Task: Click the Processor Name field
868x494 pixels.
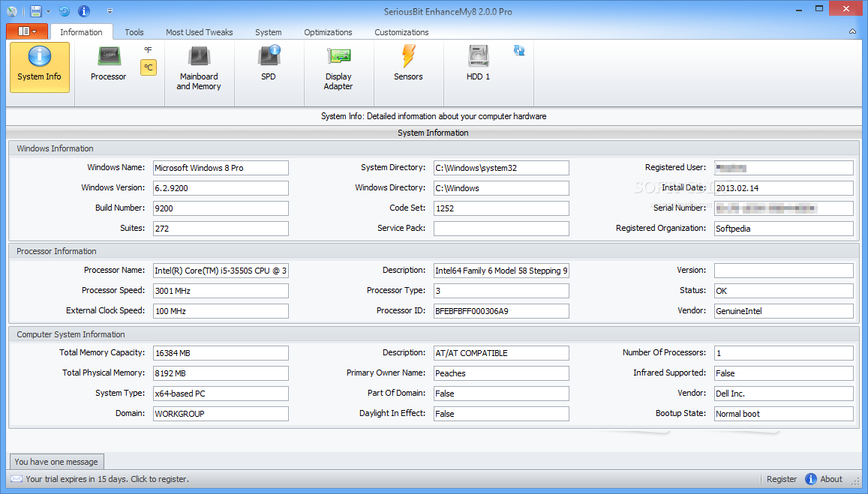Action: [x=221, y=271]
